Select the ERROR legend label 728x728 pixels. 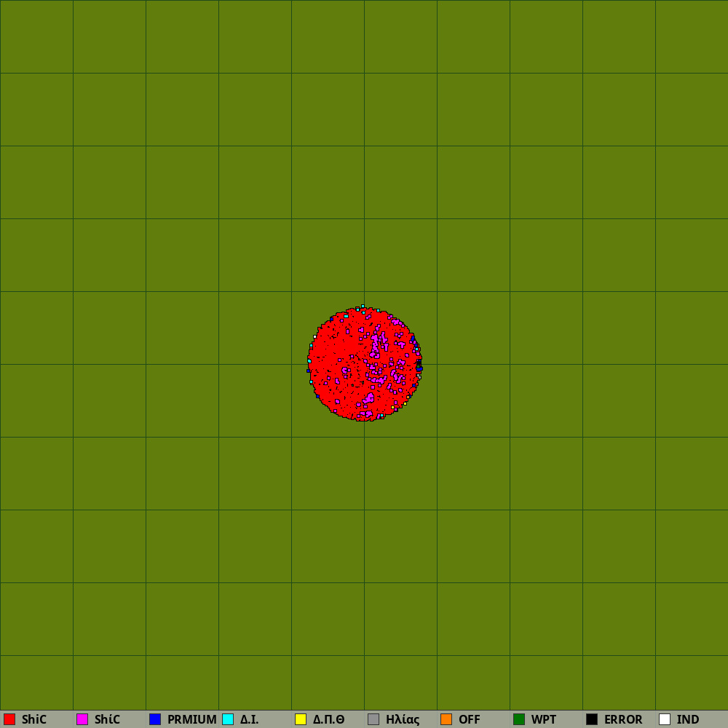click(623, 719)
